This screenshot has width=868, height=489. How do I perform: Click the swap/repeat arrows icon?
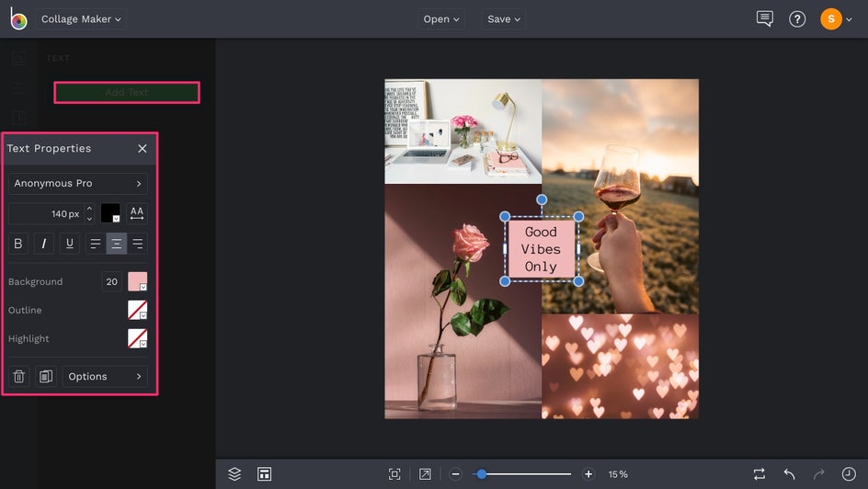click(759, 474)
